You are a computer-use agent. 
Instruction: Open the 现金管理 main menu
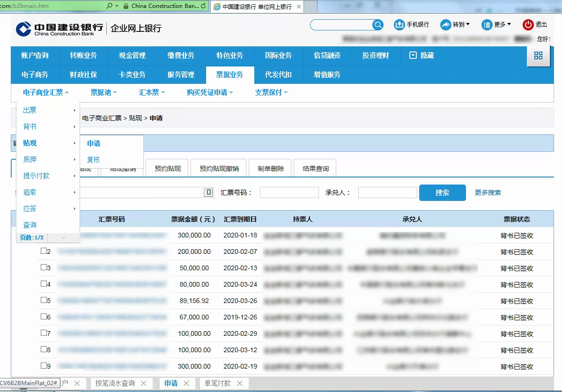pyautogui.click(x=133, y=56)
